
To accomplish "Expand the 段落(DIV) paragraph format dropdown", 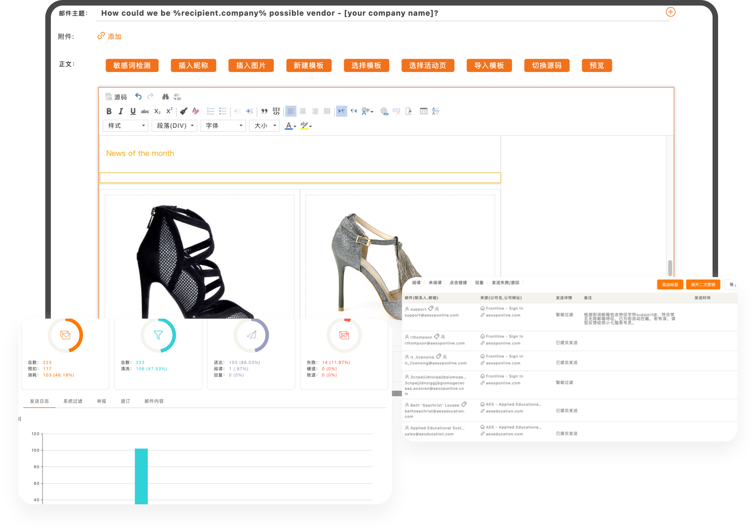I will coord(175,126).
